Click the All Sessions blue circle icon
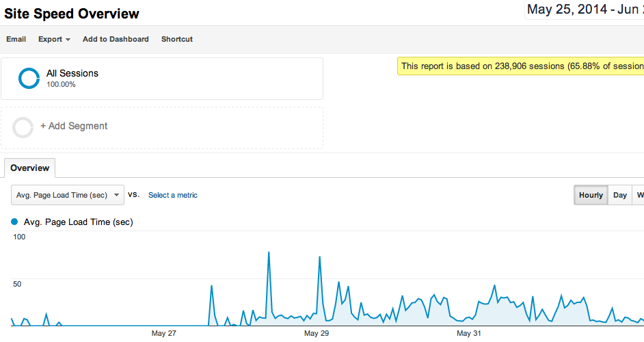The image size is (644, 342). point(29,78)
